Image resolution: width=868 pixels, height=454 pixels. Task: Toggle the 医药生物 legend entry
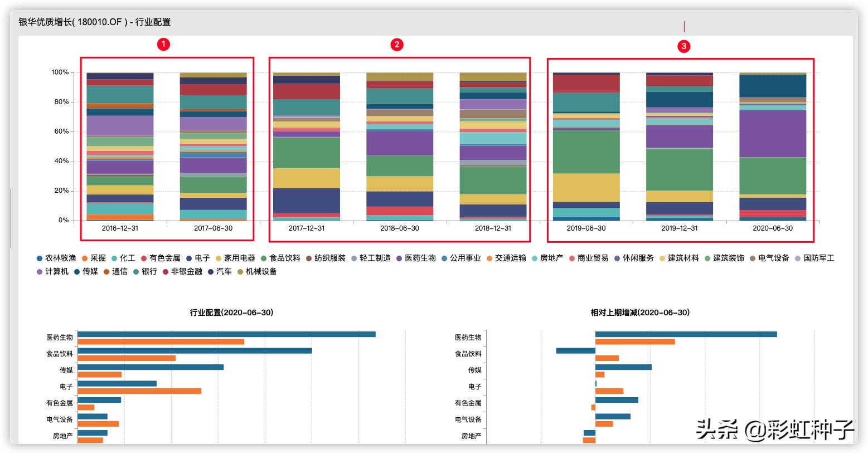tap(416, 258)
